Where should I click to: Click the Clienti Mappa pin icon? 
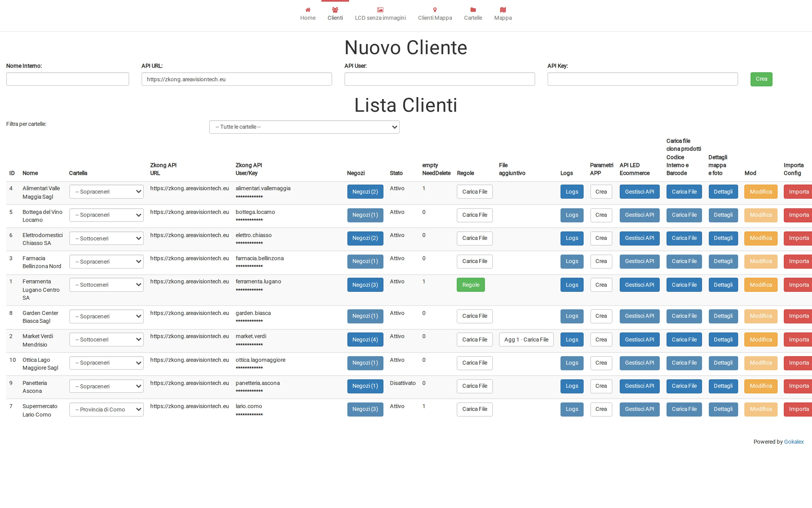tap(435, 10)
